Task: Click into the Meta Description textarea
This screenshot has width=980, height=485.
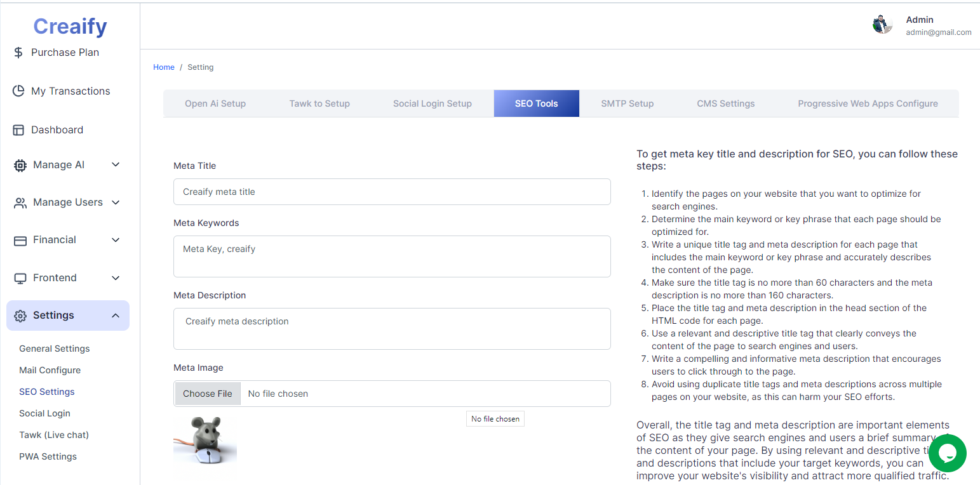Action: (x=392, y=329)
